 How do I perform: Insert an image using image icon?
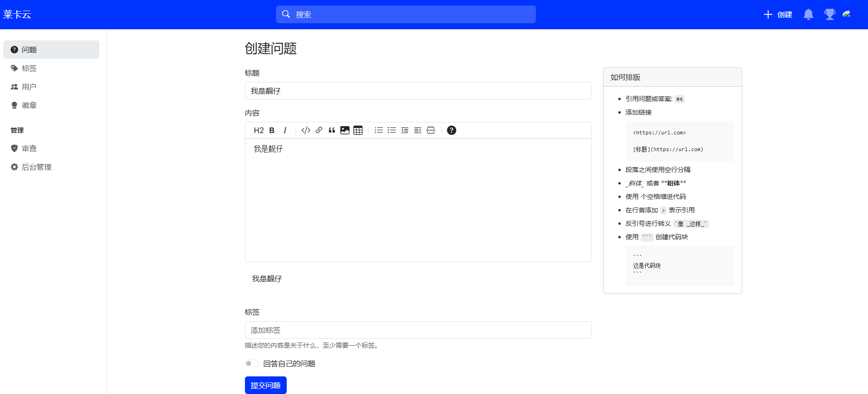[x=345, y=130]
